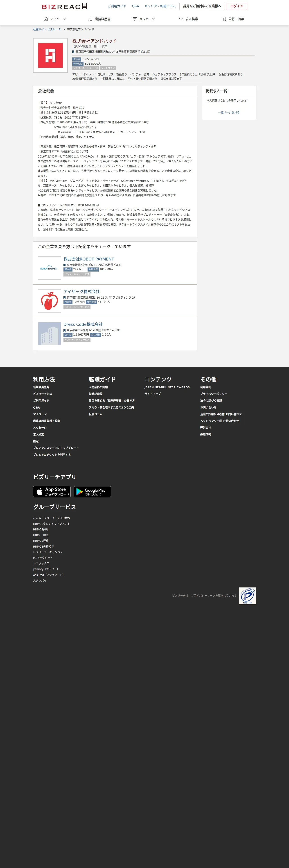Click footer ご利用ガイド link

[41, 401]
